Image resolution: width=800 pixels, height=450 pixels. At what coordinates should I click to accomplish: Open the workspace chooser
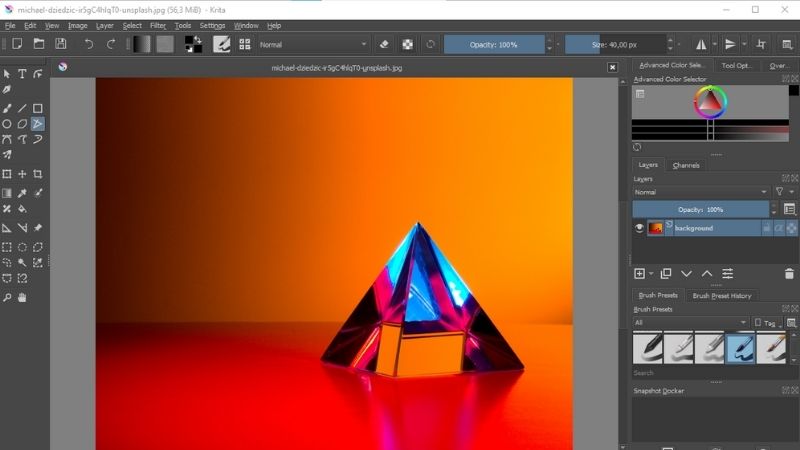[787, 44]
